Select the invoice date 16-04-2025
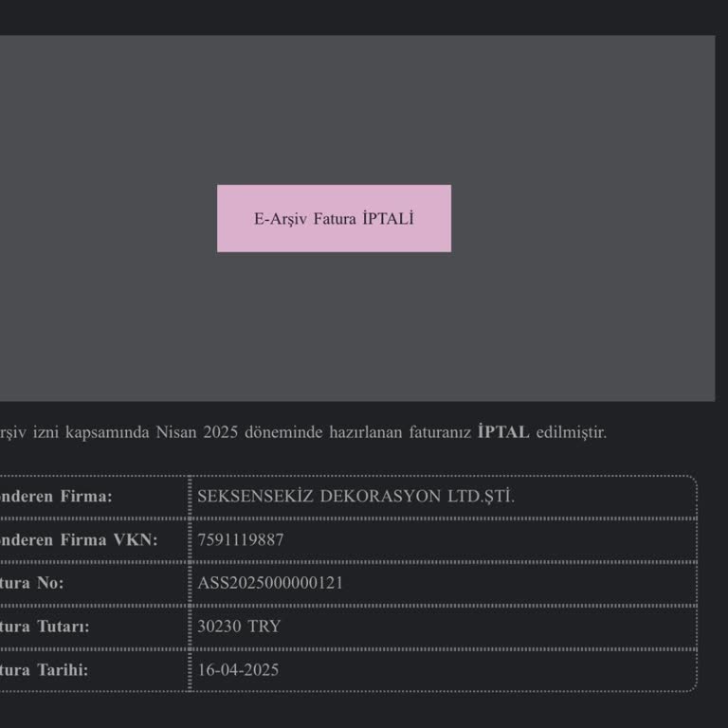The image size is (728, 728). click(x=238, y=670)
